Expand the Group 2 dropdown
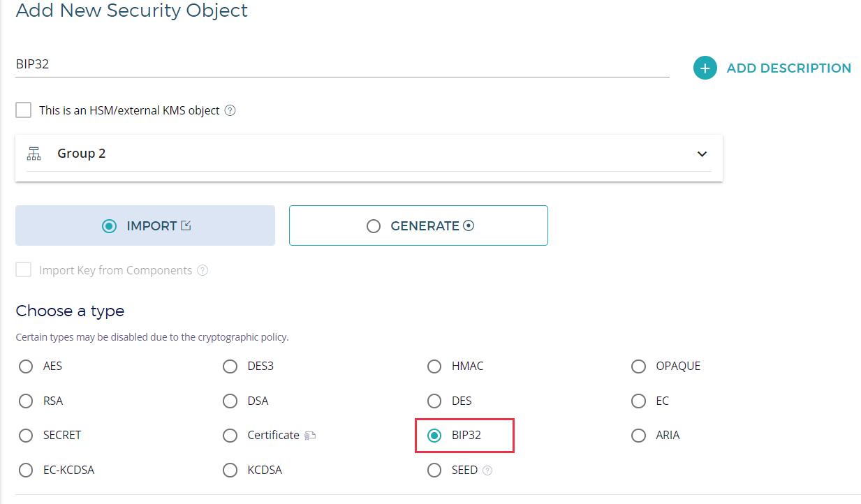 pyautogui.click(x=369, y=154)
